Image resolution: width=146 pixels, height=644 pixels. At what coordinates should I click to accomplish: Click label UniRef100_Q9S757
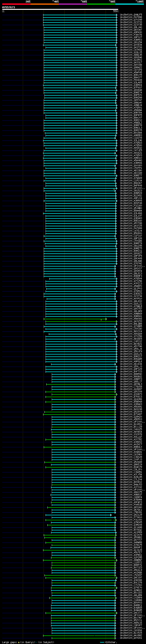point(131,309)
